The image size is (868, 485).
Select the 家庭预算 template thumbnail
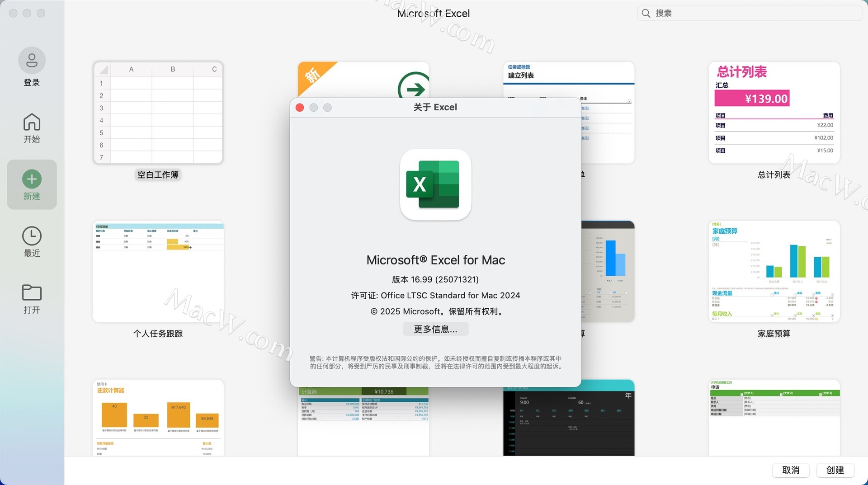point(774,271)
